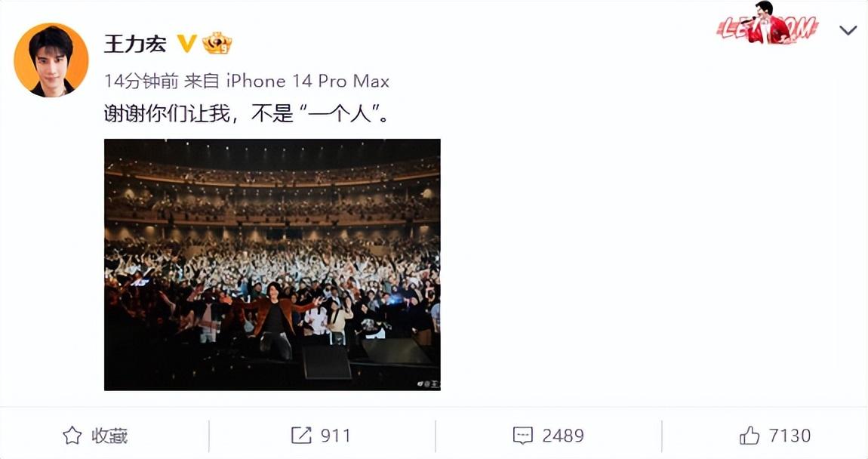868x459 pixels.
Task: Click the watermark in photo corner
Action: (428, 384)
